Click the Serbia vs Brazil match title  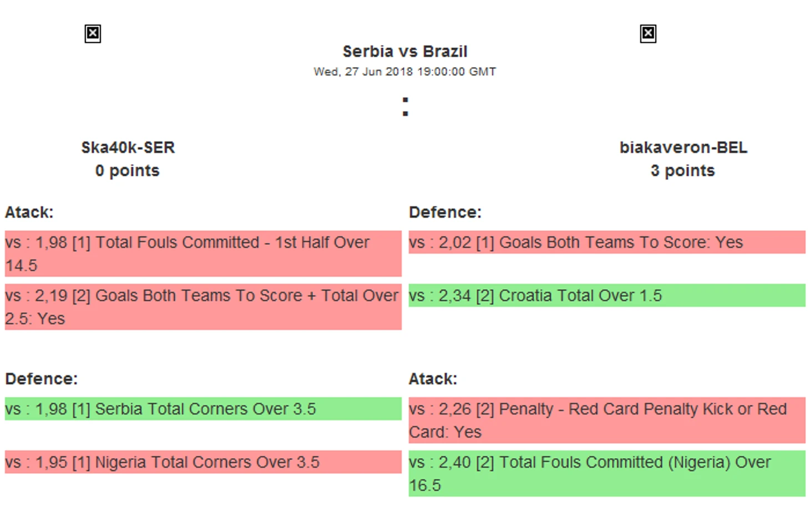[x=404, y=52]
